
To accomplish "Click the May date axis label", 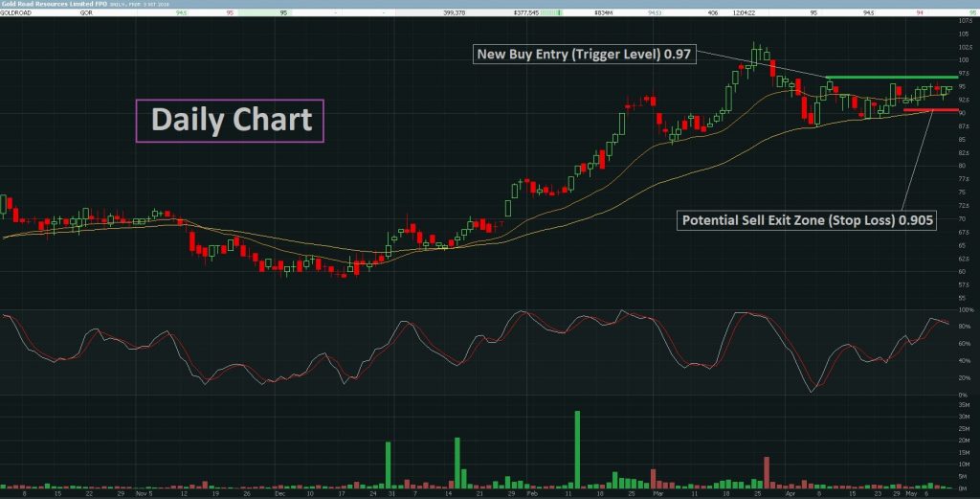I will (x=911, y=493).
